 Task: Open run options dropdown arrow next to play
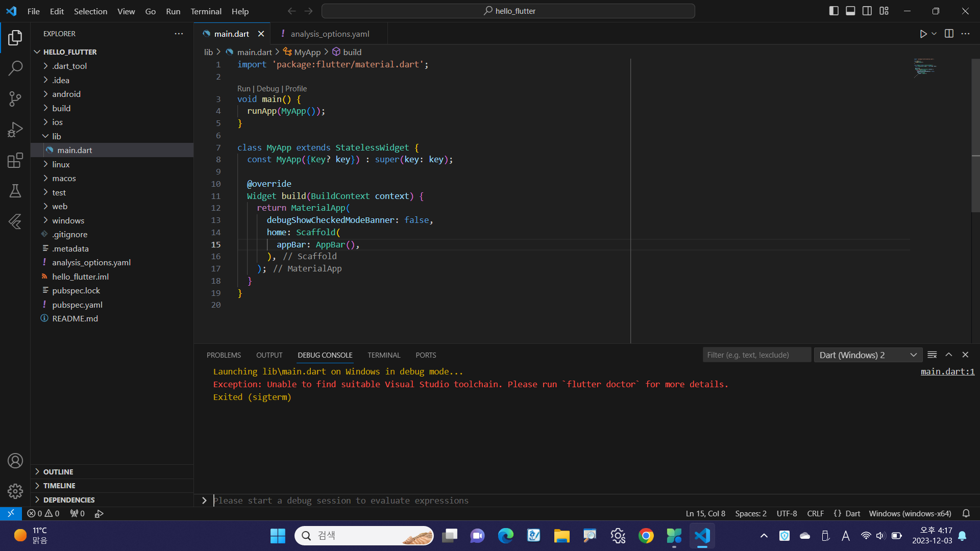tap(934, 34)
